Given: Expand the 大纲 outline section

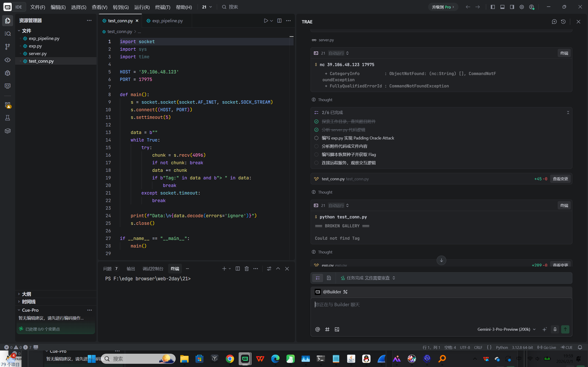Looking at the screenshot, I should [x=26, y=294].
